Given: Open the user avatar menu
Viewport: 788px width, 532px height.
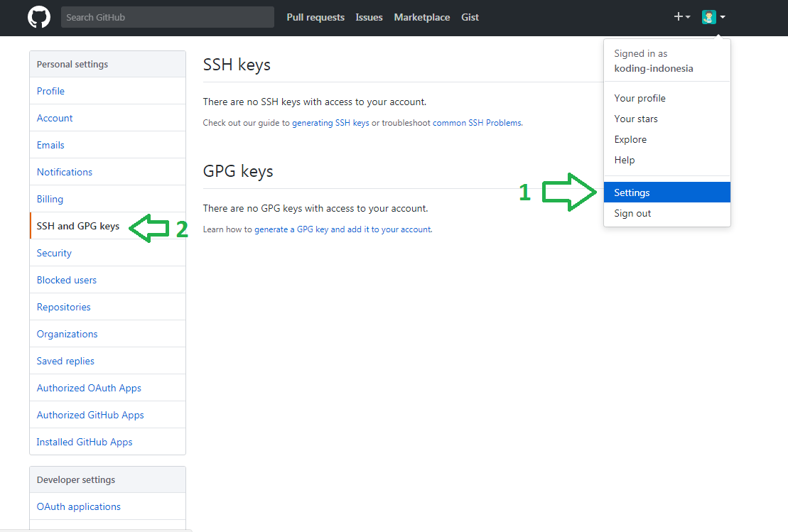Looking at the screenshot, I should (713, 17).
